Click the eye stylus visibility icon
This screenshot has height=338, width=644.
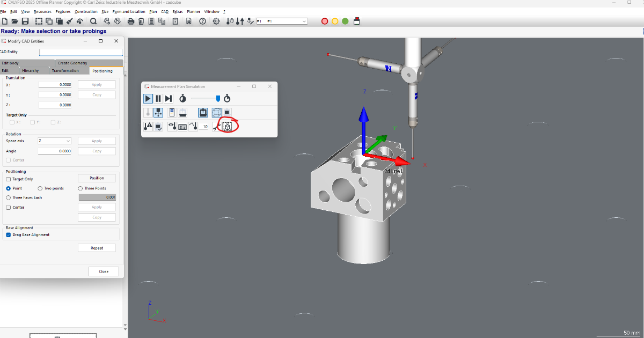172,127
